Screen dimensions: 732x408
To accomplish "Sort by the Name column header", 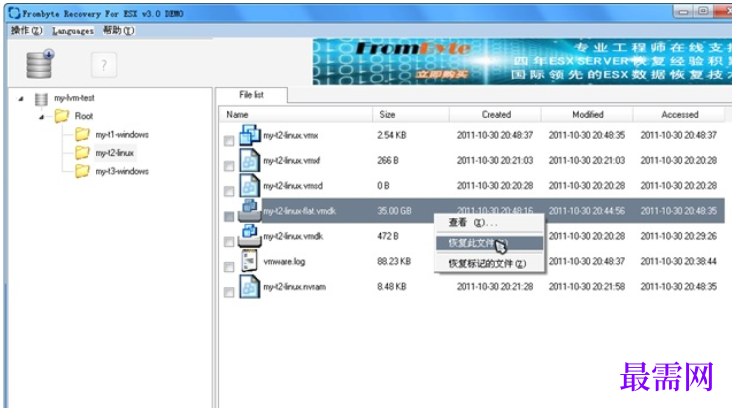I will 296,114.
